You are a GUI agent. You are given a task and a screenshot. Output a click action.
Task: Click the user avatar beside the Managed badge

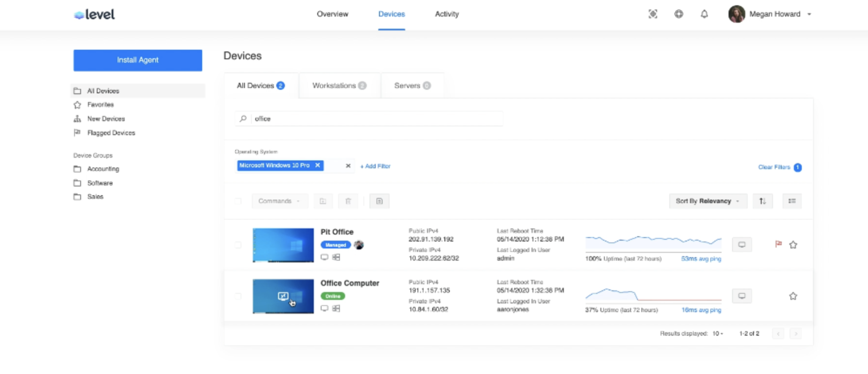tap(359, 245)
